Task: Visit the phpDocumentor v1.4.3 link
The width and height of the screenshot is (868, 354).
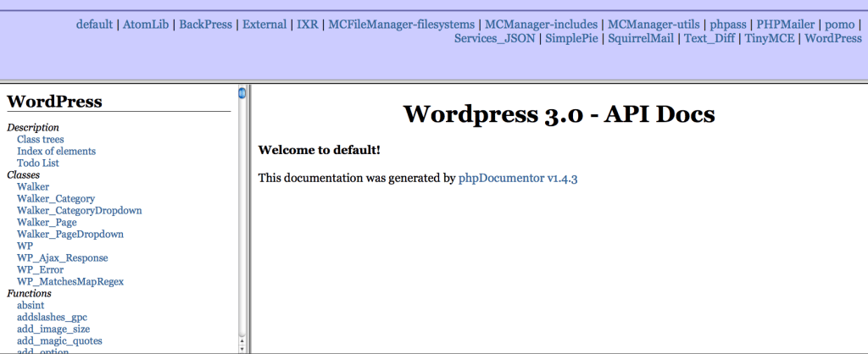Action: [518, 178]
